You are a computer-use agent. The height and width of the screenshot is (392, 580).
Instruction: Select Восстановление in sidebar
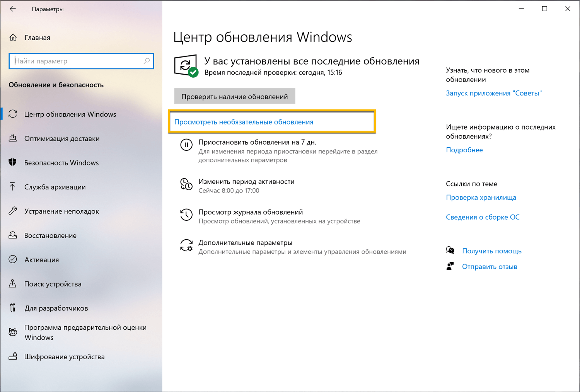(50, 235)
